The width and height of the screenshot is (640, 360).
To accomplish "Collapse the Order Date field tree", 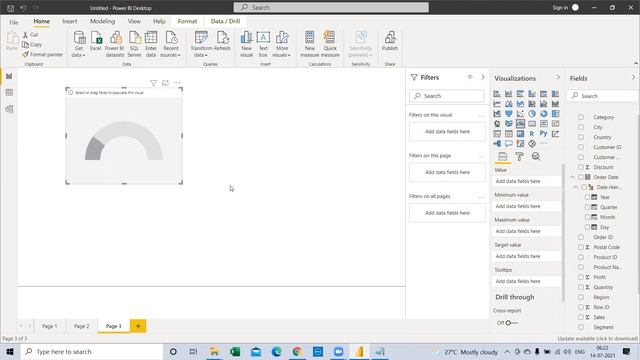I will (x=572, y=177).
